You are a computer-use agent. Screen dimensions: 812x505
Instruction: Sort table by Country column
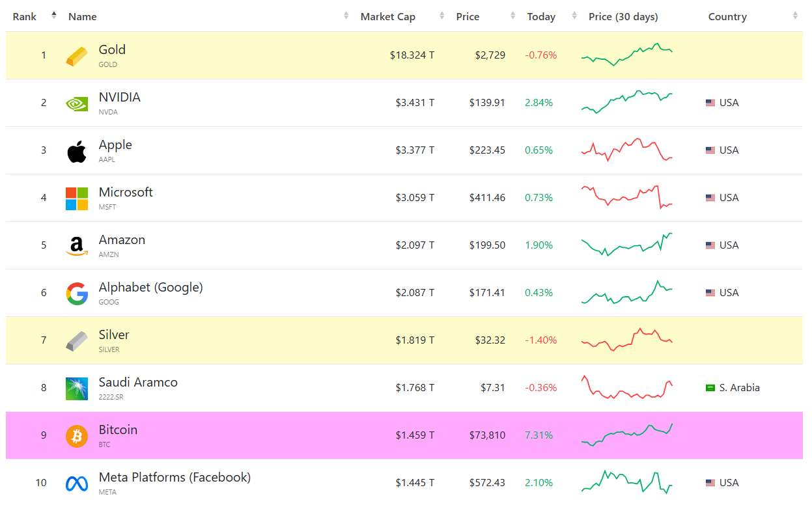(727, 17)
